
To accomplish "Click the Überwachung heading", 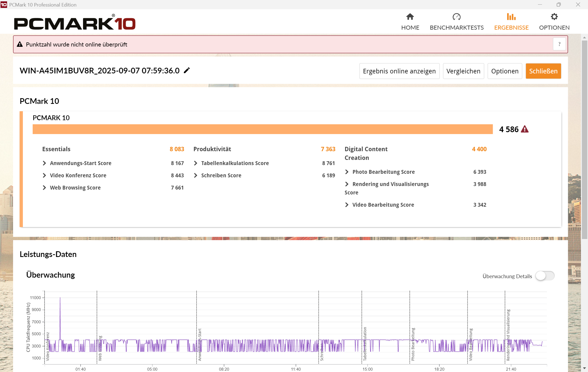I will point(51,275).
